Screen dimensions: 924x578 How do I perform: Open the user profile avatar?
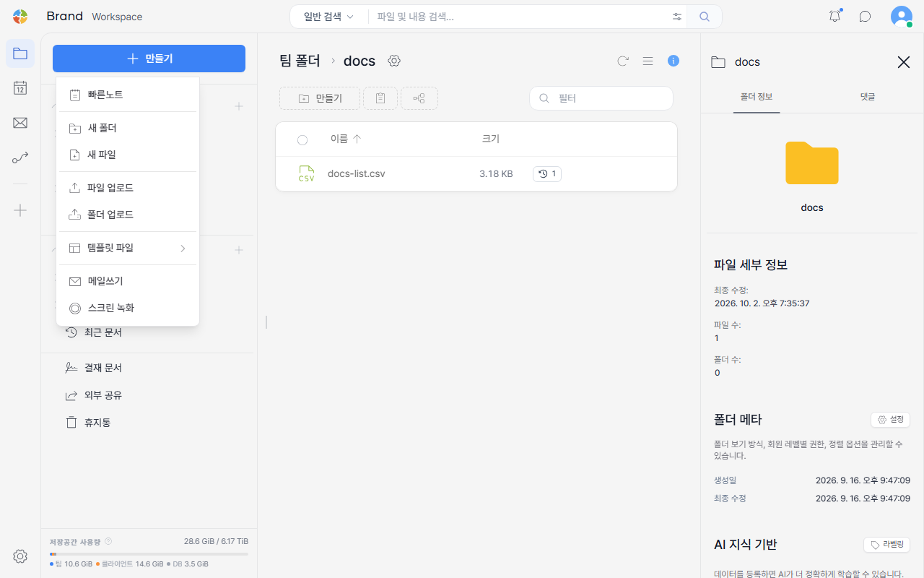(902, 17)
